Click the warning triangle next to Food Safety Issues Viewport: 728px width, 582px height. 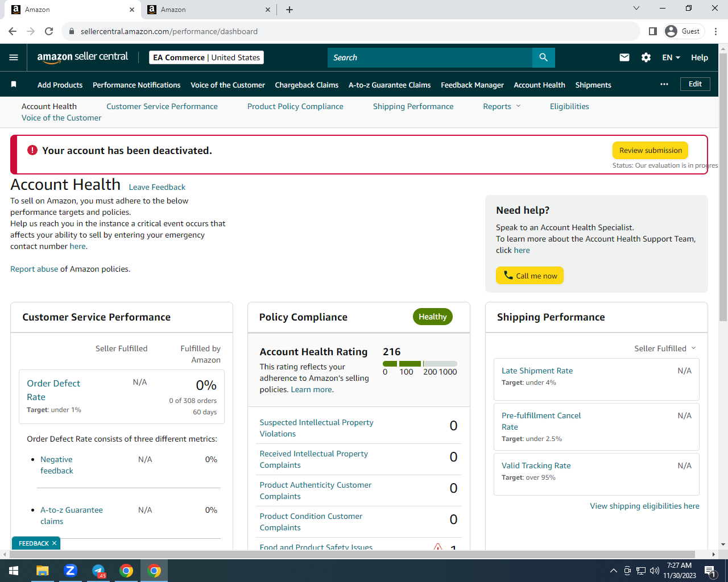pos(438,547)
